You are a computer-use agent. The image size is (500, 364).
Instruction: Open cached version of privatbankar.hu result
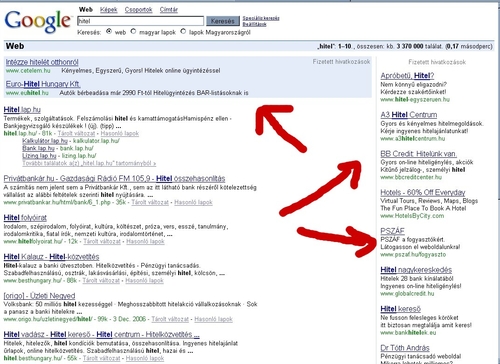click(x=150, y=202)
